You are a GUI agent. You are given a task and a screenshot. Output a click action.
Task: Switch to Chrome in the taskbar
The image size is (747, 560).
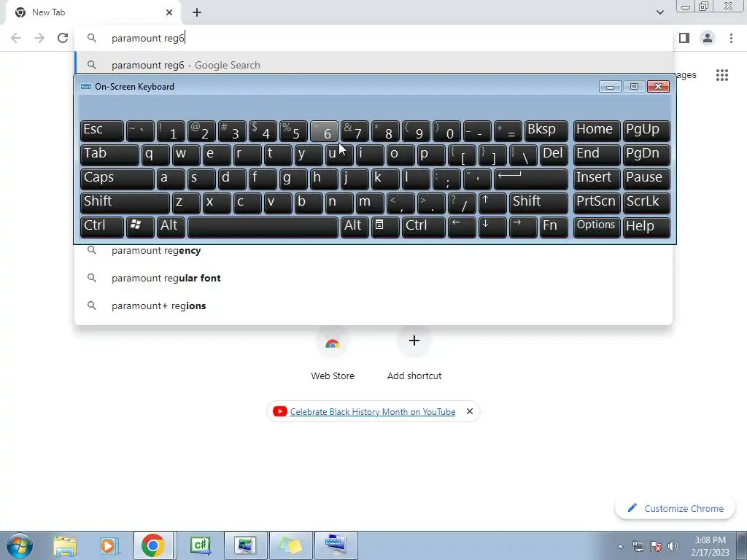pyautogui.click(x=153, y=545)
